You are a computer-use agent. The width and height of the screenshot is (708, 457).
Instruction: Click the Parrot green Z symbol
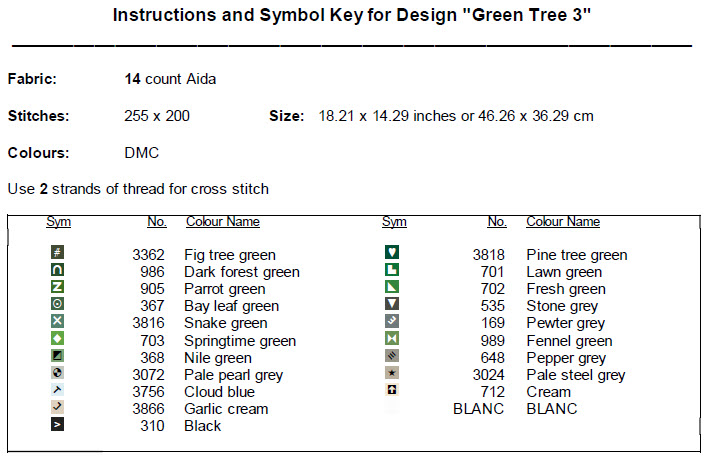pos(57,288)
